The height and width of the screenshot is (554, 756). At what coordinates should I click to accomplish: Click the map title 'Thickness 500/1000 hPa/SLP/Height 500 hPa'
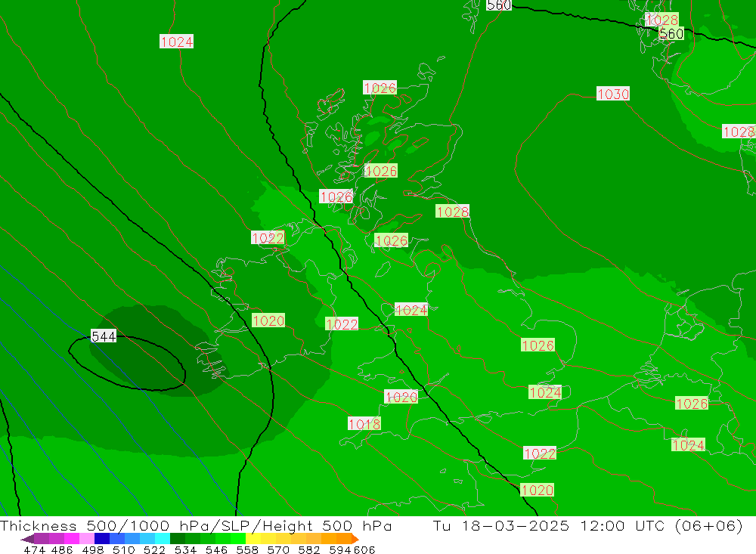(196, 525)
